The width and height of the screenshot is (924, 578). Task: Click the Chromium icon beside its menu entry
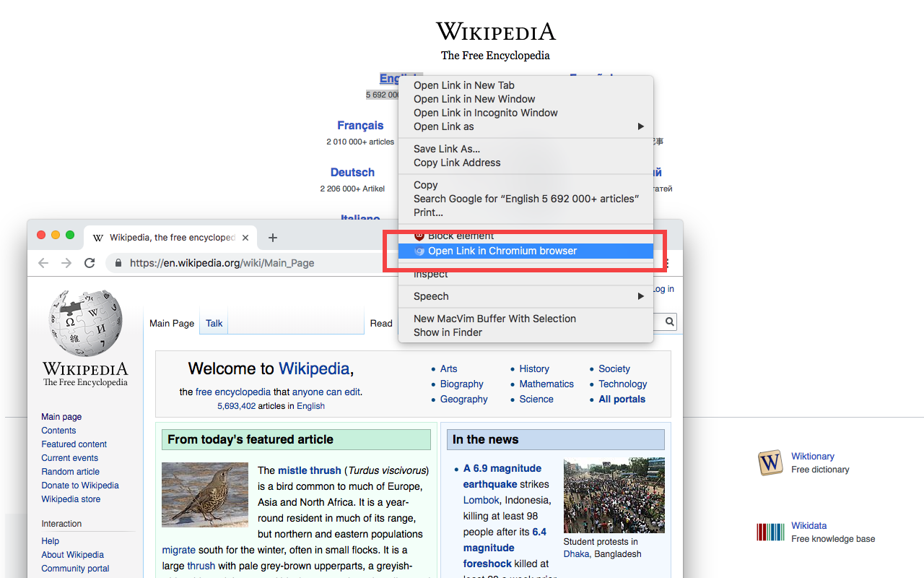point(420,251)
